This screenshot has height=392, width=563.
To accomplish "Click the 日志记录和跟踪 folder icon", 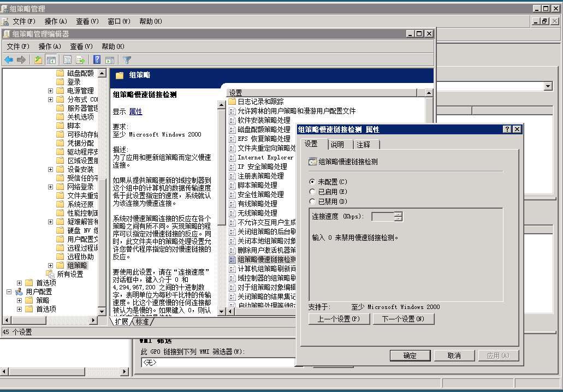I will click(x=232, y=102).
